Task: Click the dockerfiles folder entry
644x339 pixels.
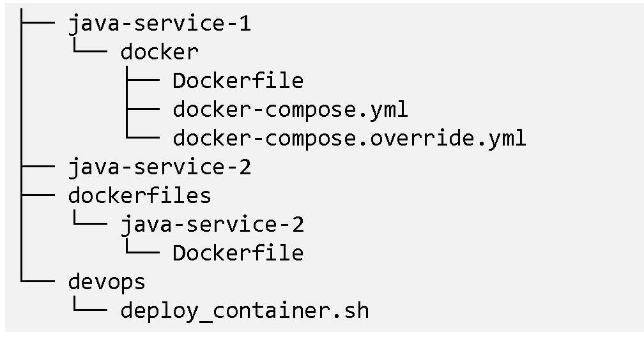Action: click(x=139, y=195)
